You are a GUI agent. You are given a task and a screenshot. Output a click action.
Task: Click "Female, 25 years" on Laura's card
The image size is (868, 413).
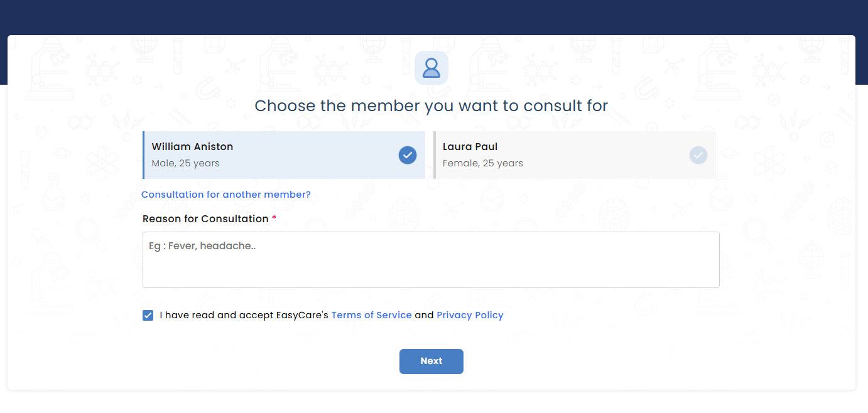tap(482, 163)
